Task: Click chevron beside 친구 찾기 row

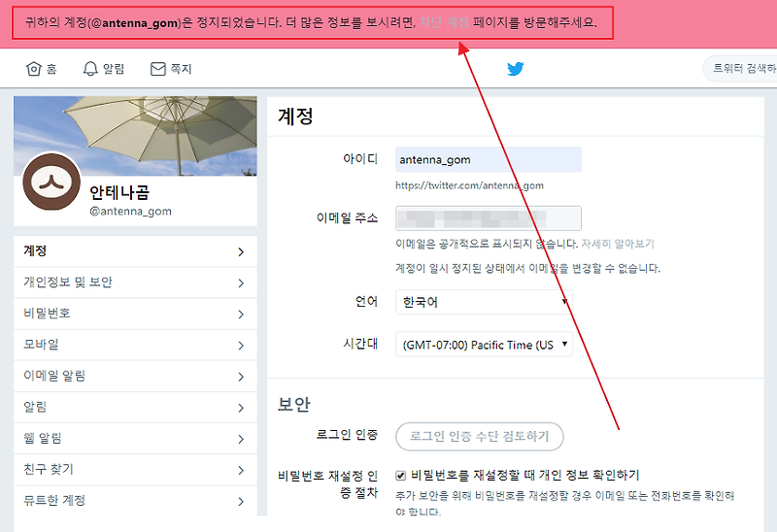Action: tap(241, 471)
